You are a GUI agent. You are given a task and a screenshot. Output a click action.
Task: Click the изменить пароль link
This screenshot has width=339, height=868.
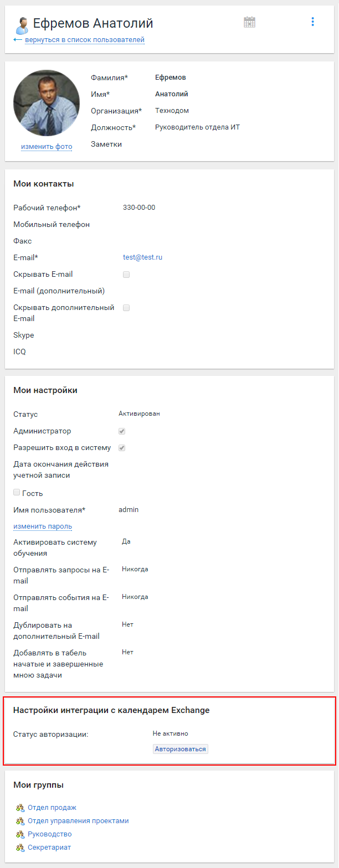coord(43,526)
